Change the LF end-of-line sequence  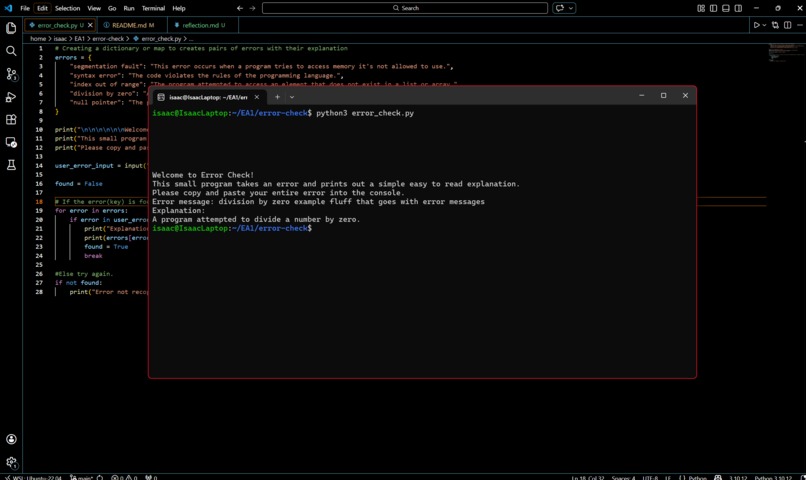(x=668, y=477)
